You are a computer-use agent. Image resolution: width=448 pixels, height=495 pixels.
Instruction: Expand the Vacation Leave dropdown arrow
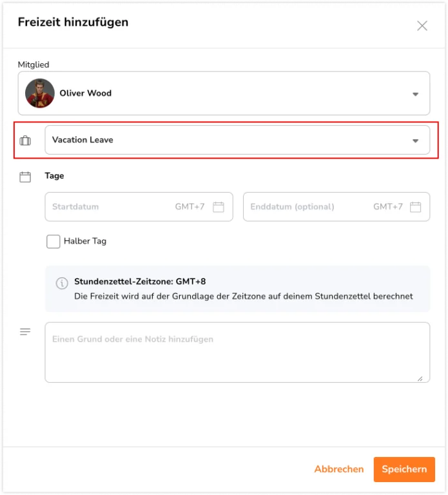(x=416, y=141)
